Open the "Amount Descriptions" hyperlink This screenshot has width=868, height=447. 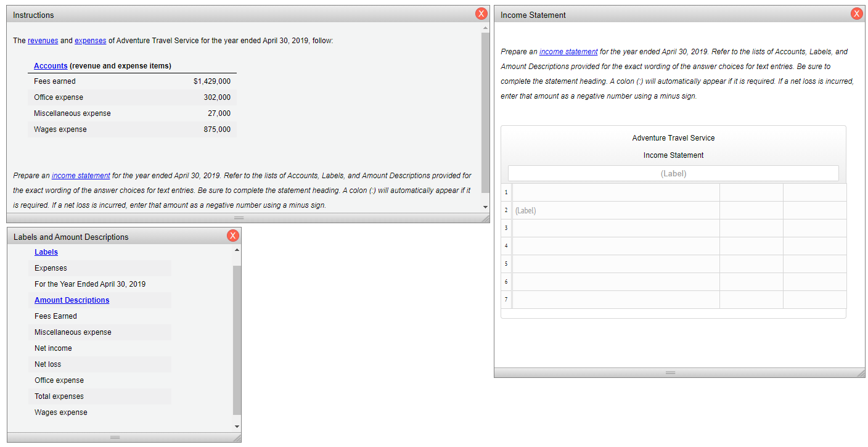[72, 300]
